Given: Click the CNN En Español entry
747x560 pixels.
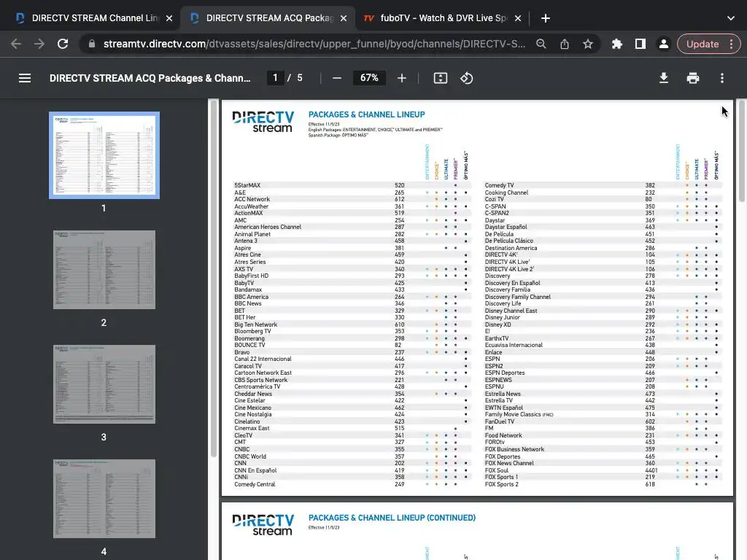Looking at the screenshot, I should pos(255,470).
